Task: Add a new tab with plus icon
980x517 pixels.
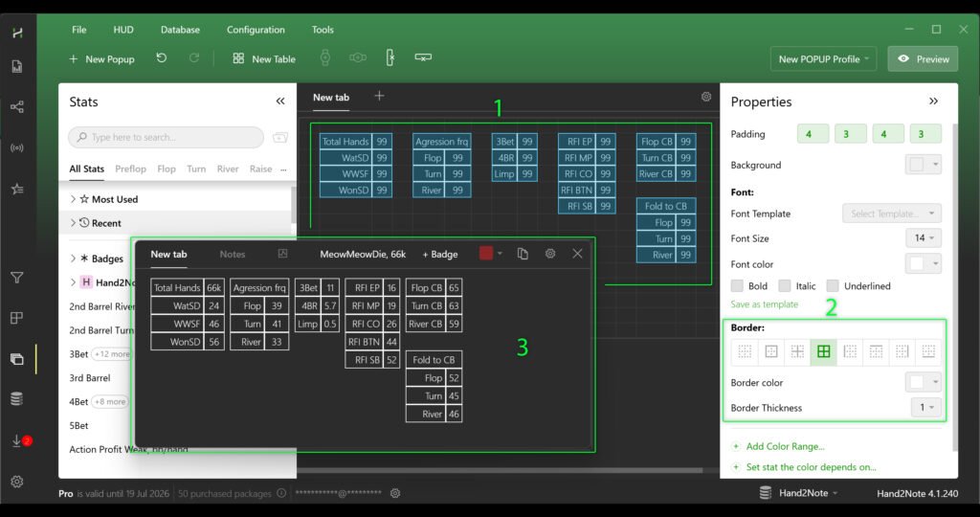Action: click(x=379, y=96)
